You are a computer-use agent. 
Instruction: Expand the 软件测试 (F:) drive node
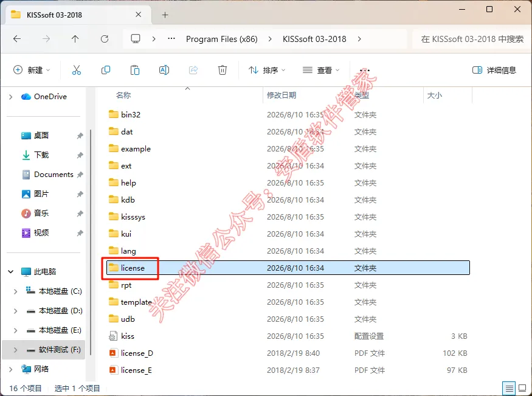15,350
